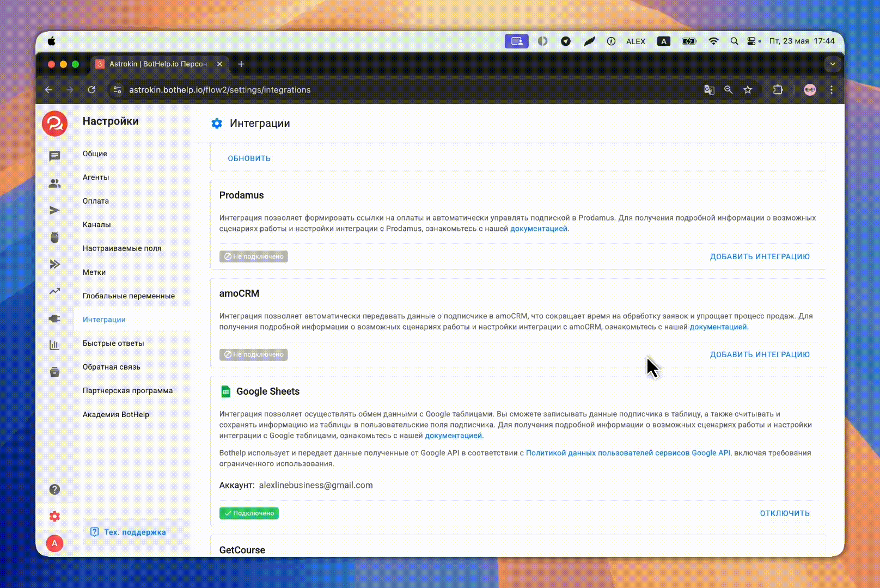The image size is (880, 588).
Task: Click the account email alexlinebusiness@gmail.com
Action: click(316, 485)
